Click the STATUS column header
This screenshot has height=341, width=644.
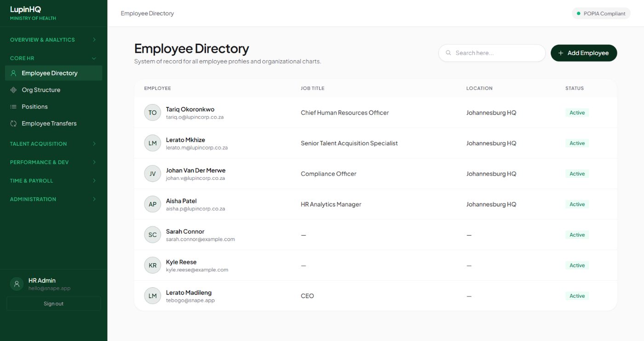(x=575, y=88)
